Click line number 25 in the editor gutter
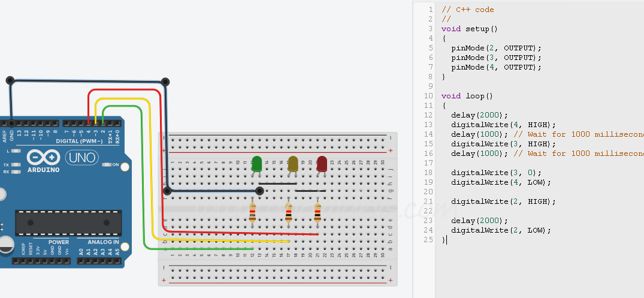 (428, 240)
